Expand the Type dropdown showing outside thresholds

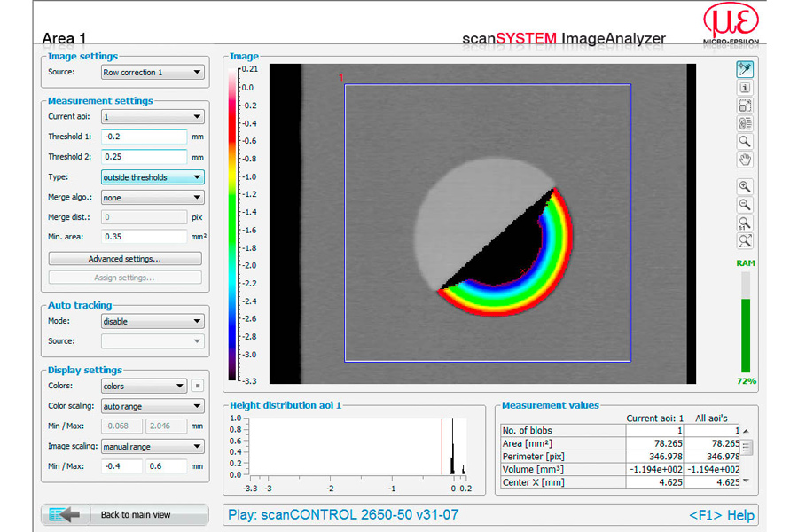click(x=153, y=177)
